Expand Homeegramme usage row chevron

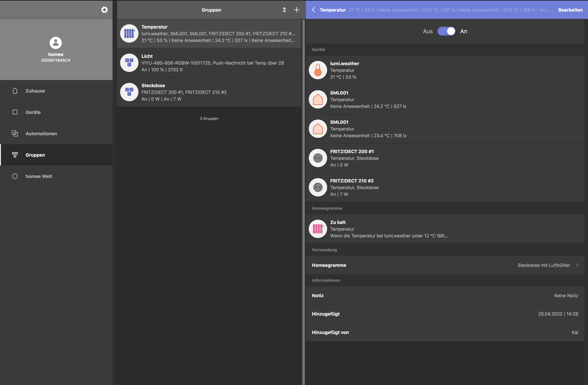point(577,265)
